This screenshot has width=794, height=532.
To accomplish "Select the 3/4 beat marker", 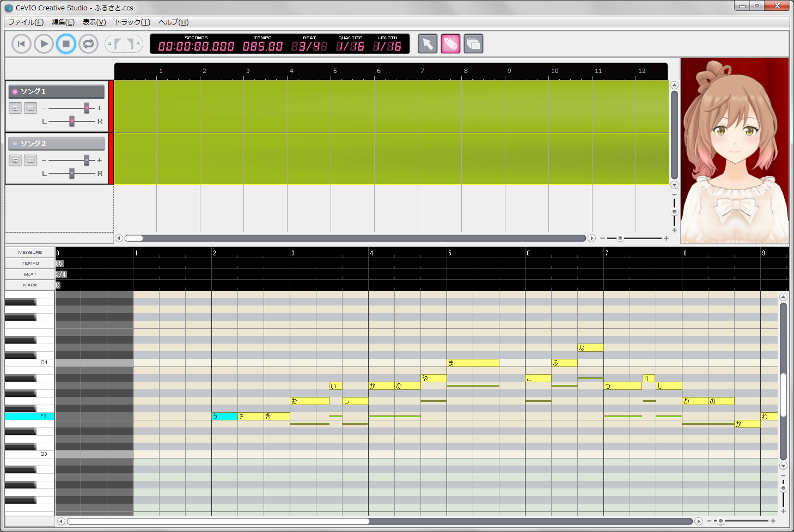I will click(61, 274).
